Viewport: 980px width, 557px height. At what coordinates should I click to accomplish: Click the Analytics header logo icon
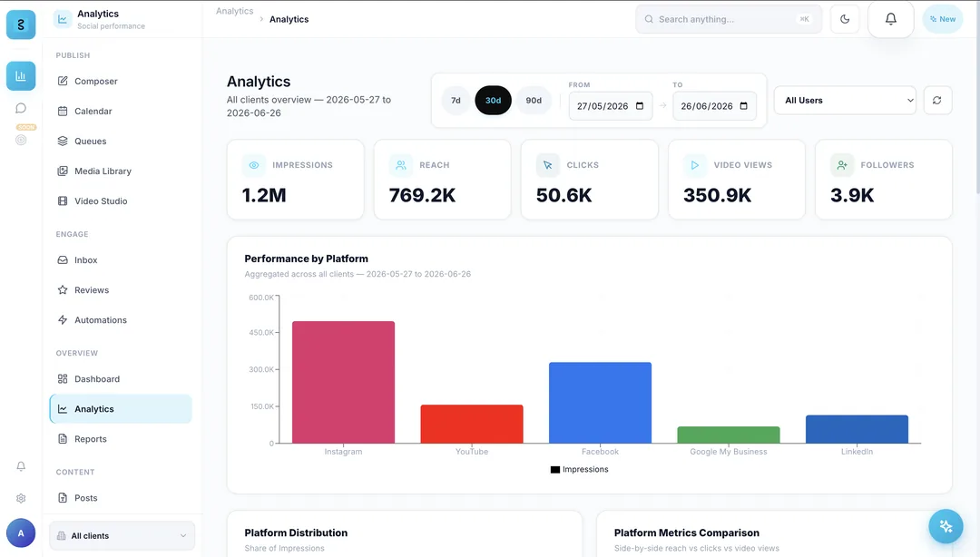pos(63,19)
